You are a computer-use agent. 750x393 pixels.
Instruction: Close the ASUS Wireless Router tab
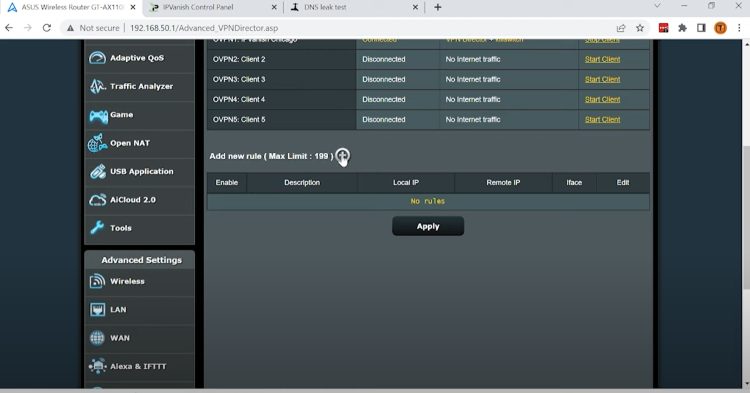(133, 7)
